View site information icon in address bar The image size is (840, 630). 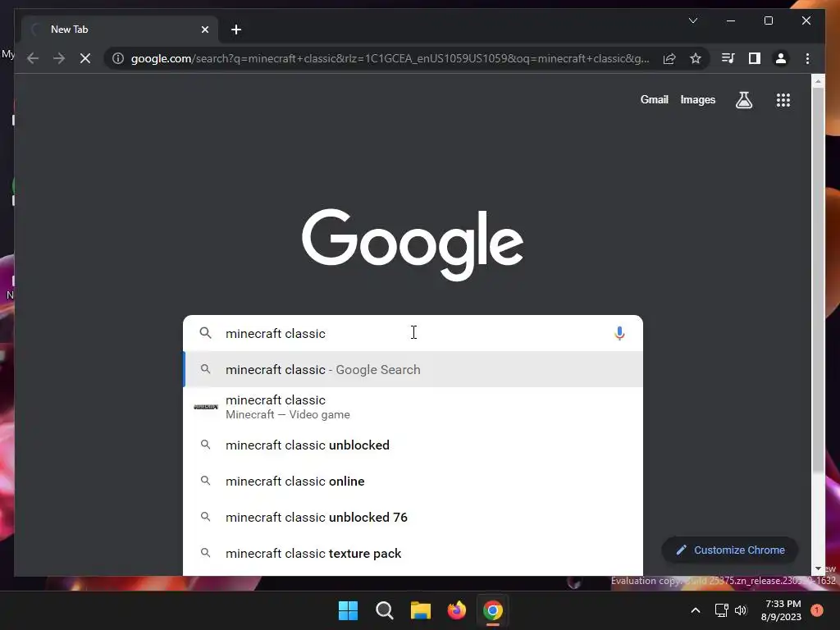coord(118,58)
